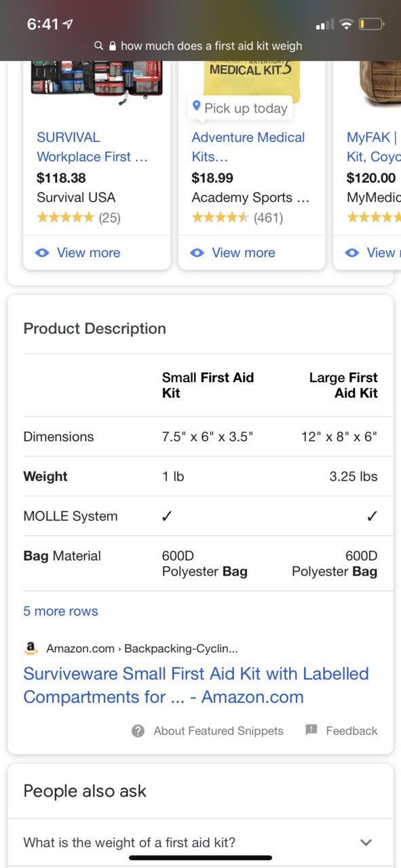
Task: Open SURVIVAL Workplace First product link
Action: (92, 147)
